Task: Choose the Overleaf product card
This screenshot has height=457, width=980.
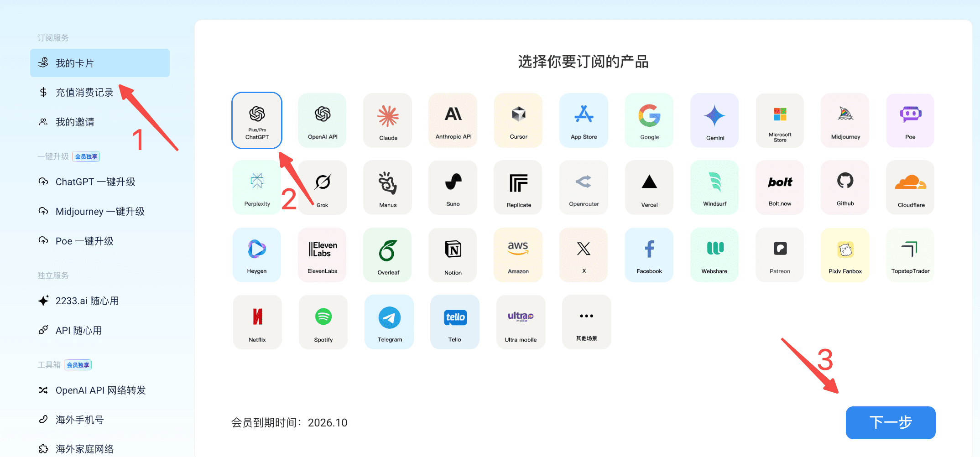Action: point(388,255)
